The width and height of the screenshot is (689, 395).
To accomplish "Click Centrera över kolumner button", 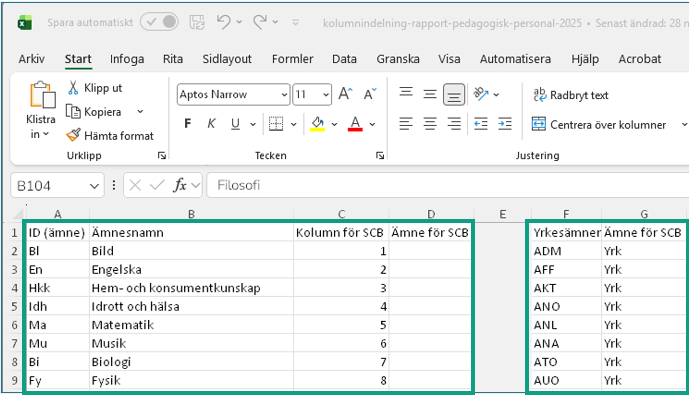I will (599, 125).
